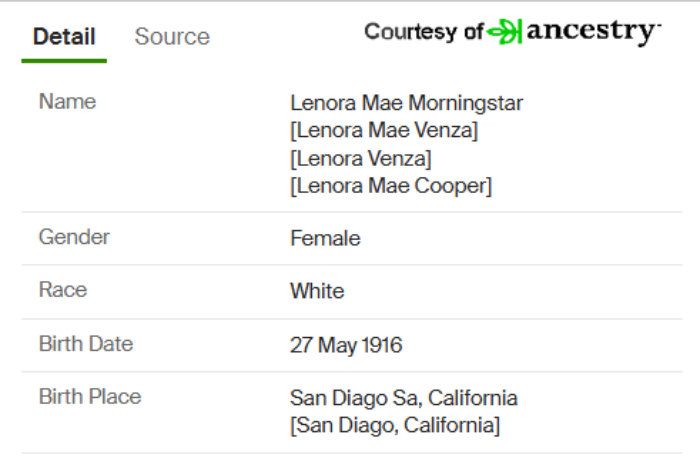
Task: Click the Gender field label
Action: coord(74,237)
